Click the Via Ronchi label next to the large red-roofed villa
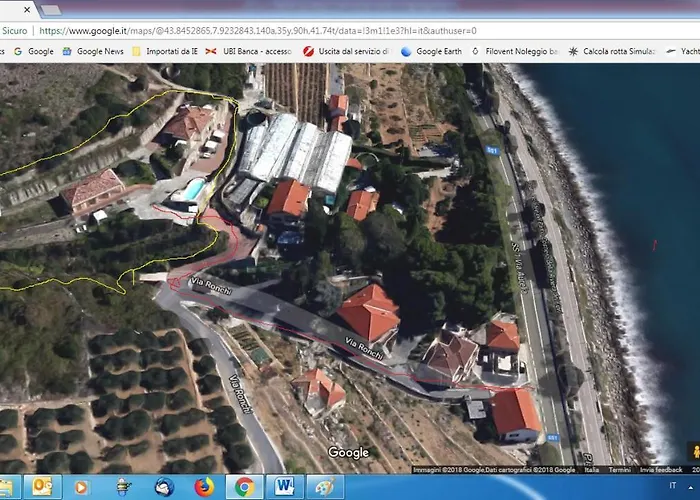The image size is (700, 500). pos(365,349)
